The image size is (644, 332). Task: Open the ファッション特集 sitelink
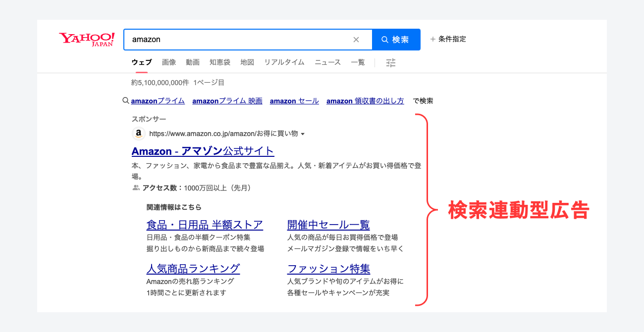click(x=328, y=269)
